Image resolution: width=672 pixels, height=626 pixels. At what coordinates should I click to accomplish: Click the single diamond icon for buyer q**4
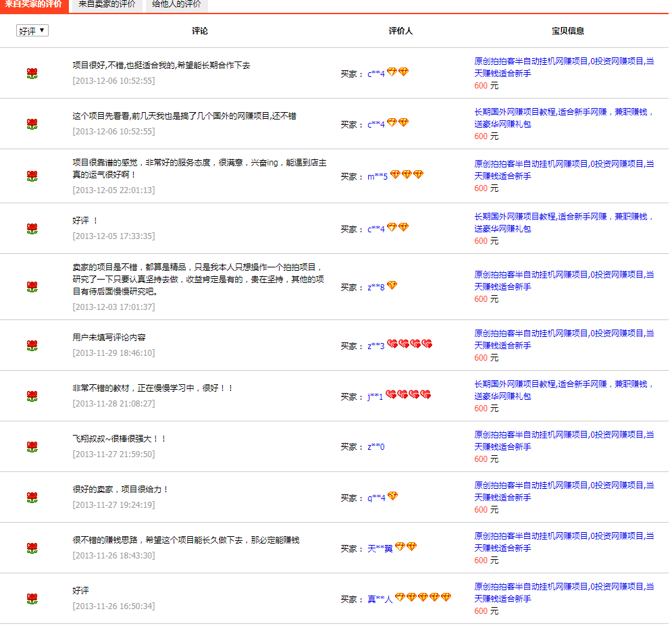coord(392,496)
